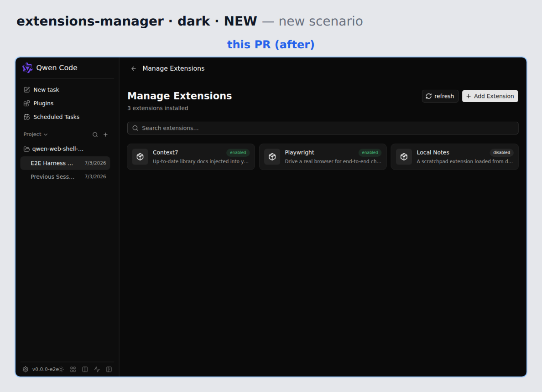Click the v0.0.0-e2e version label
Image resolution: width=542 pixels, height=392 pixels.
[x=46, y=369]
